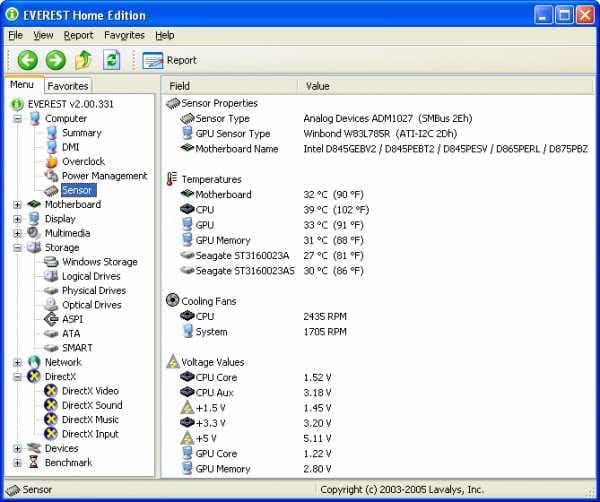Expand the Benchmark tree node

(x=17, y=463)
